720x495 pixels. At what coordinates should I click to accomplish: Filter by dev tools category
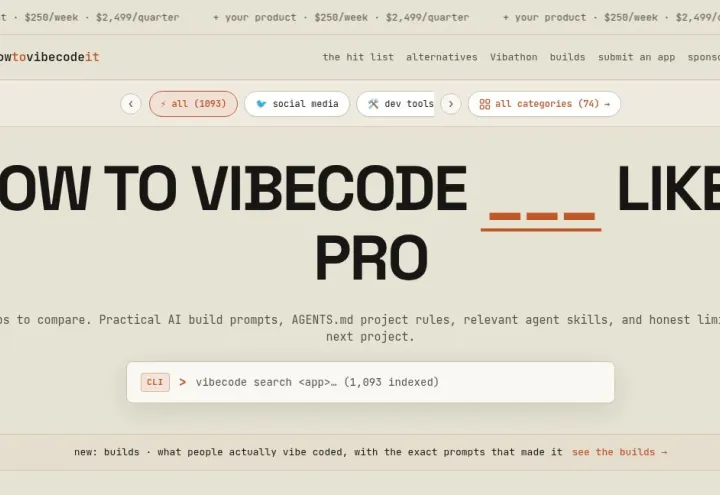(x=395, y=104)
